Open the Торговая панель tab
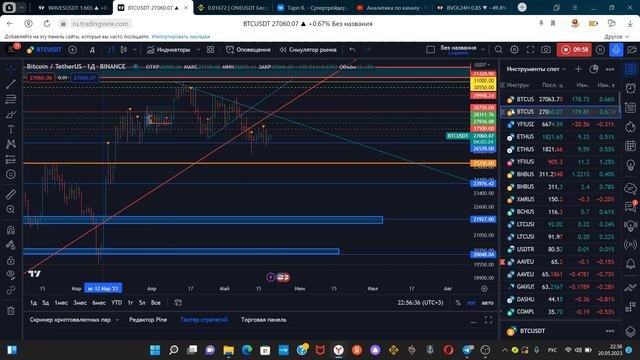The height and width of the screenshot is (360, 640). [x=264, y=320]
